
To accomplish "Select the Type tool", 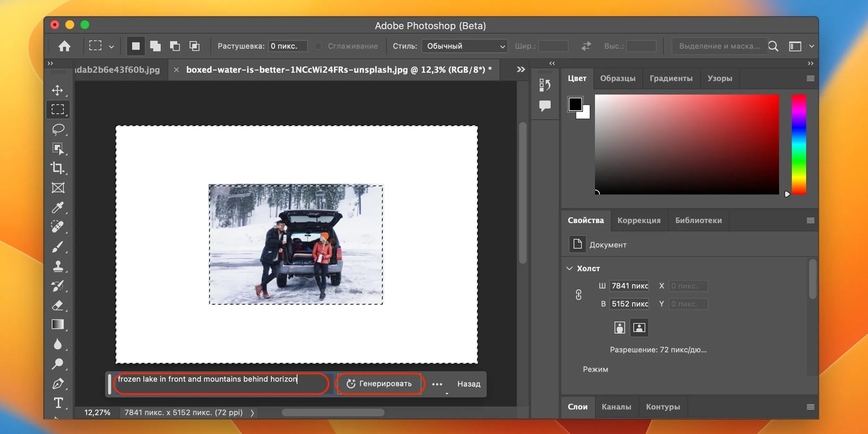I will (x=58, y=403).
